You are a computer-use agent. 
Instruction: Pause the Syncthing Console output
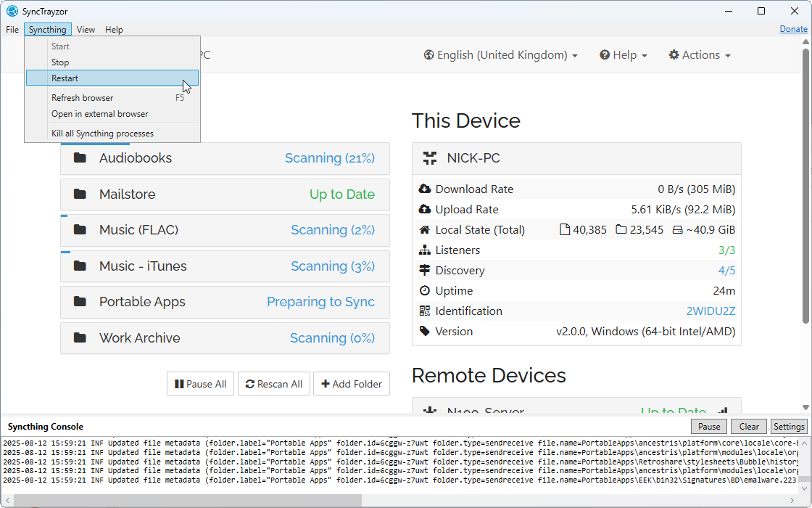point(709,427)
